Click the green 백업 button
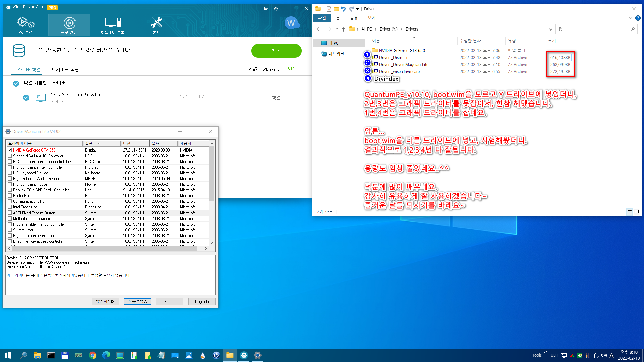 (x=276, y=51)
